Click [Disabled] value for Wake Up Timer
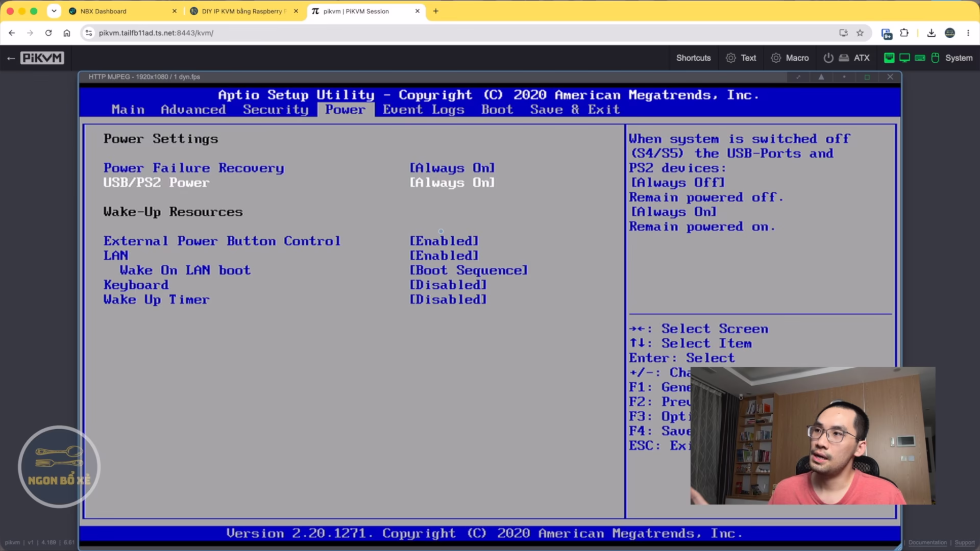Viewport: 980px width, 551px height. click(x=448, y=300)
